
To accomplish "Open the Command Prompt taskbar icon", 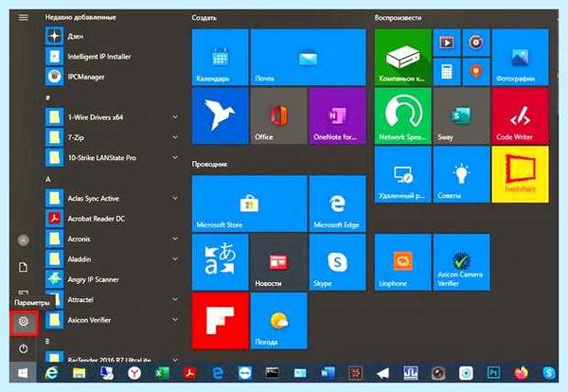I will coord(272,373).
